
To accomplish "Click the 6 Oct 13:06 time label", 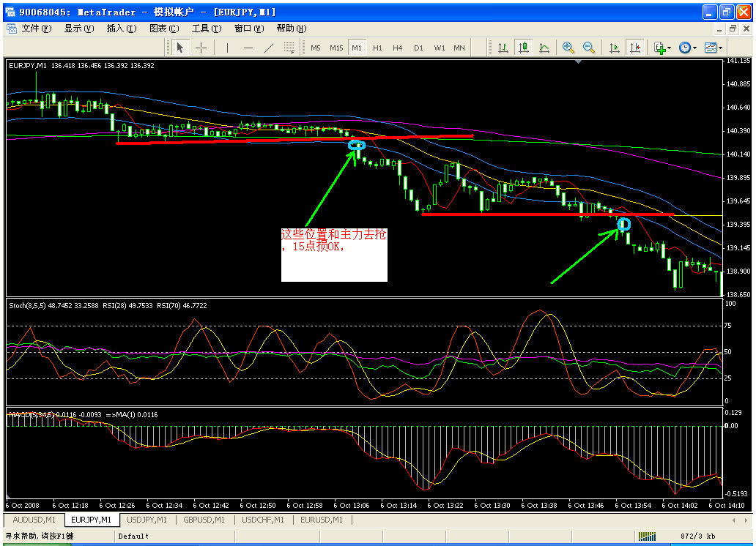I will [x=352, y=506].
